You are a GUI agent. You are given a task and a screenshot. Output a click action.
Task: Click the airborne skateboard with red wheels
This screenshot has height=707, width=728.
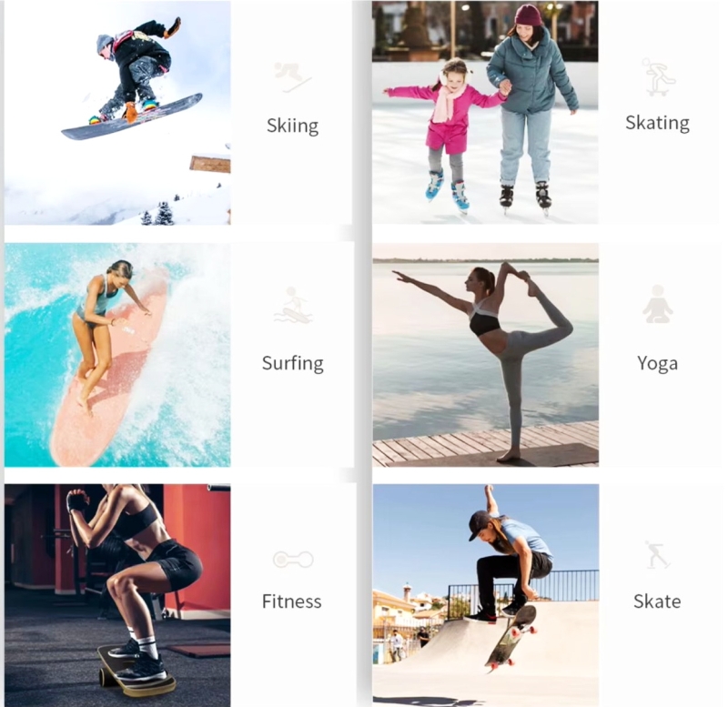511,638
